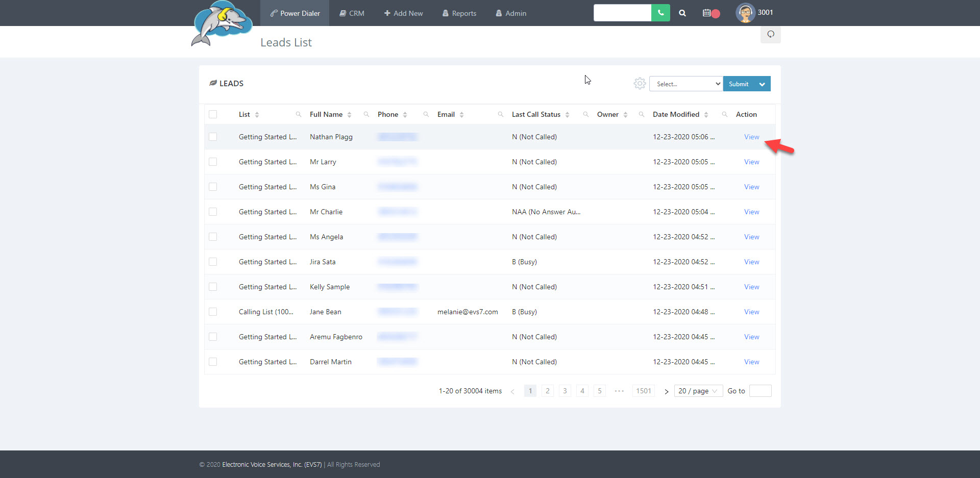Image resolution: width=980 pixels, height=478 pixels.
Task: Sort by Full Name column arrows
Action: pyautogui.click(x=349, y=115)
